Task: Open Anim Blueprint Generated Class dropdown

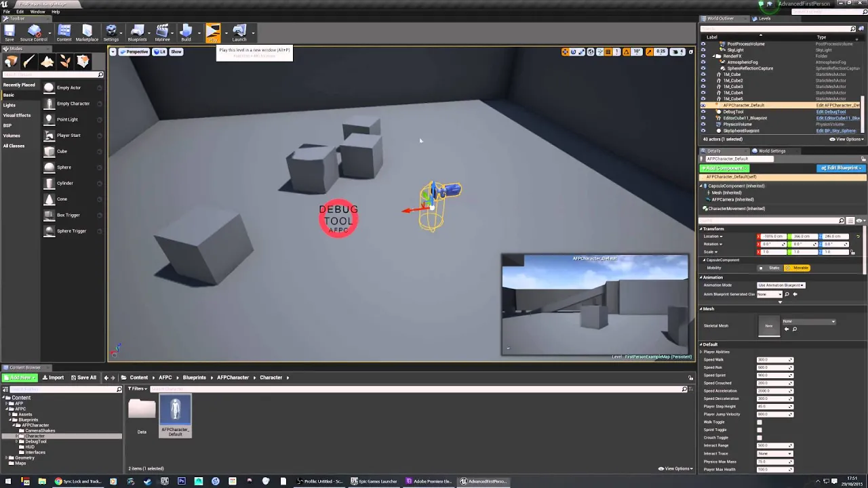Action: (770, 294)
